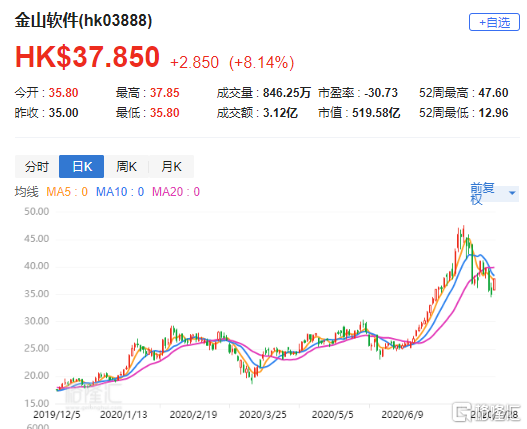The image size is (527, 429).
Task: Click the 最高 value 37.85
Action: pyautogui.click(x=165, y=93)
